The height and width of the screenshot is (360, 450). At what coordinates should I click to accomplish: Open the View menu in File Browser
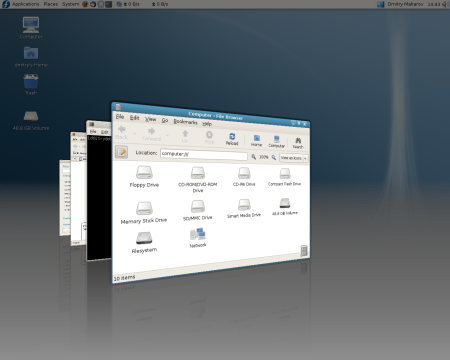click(150, 119)
